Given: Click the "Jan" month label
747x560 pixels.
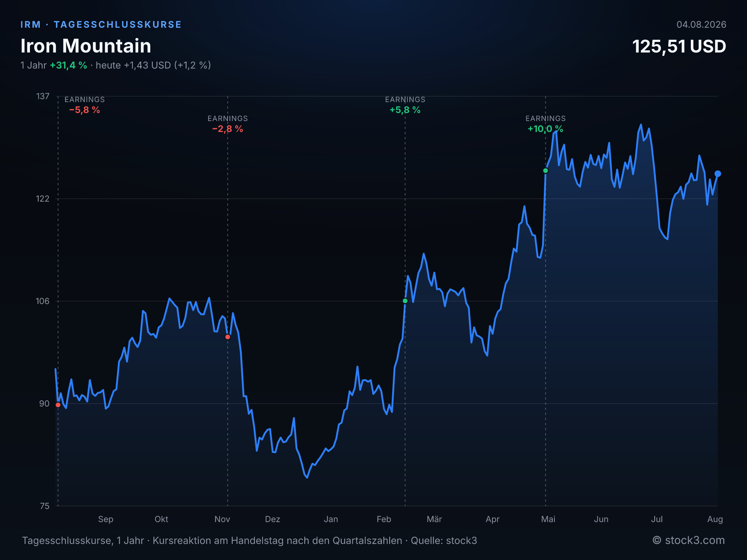Looking at the screenshot, I should tap(331, 519).
